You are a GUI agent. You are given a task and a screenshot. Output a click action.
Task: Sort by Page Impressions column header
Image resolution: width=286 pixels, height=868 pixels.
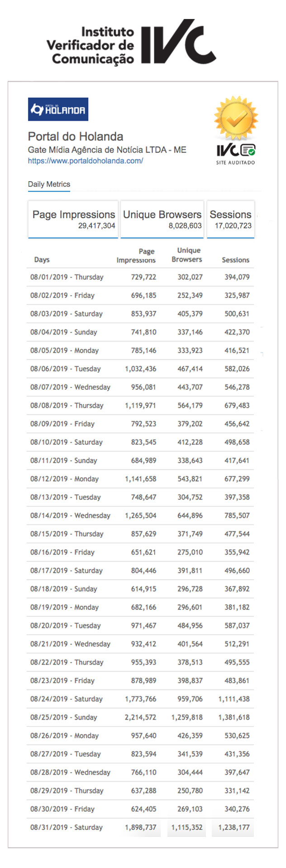click(136, 255)
